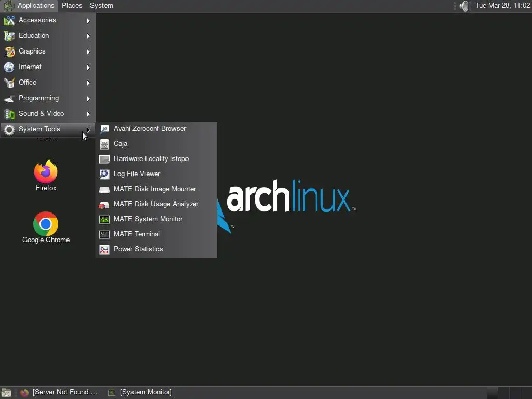The width and height of the screenshot is (532, 399).
Task: Click the Firefox desktop label
Action: pyautogui.click(x=46, y=188)
